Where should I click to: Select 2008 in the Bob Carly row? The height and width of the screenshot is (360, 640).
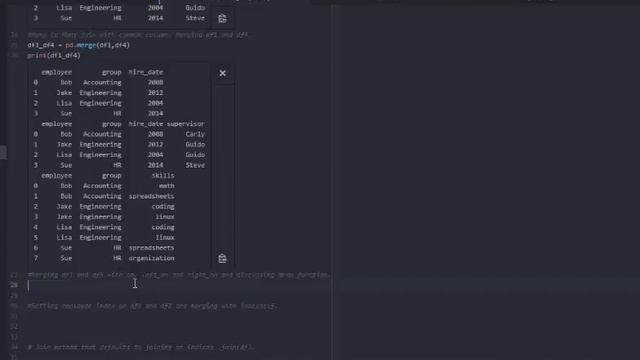point(155,134)
